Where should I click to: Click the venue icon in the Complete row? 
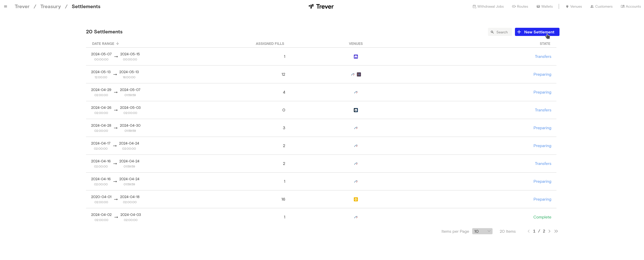click(356, 217)
